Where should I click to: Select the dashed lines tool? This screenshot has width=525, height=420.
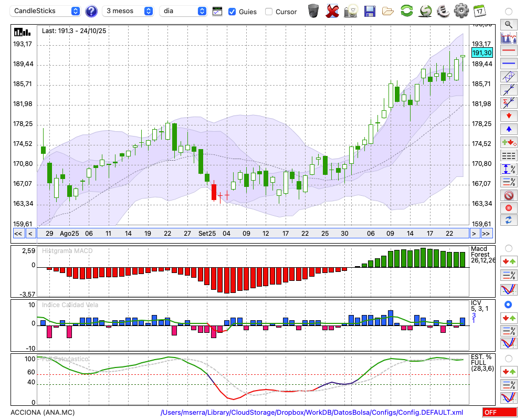(509, 156)
